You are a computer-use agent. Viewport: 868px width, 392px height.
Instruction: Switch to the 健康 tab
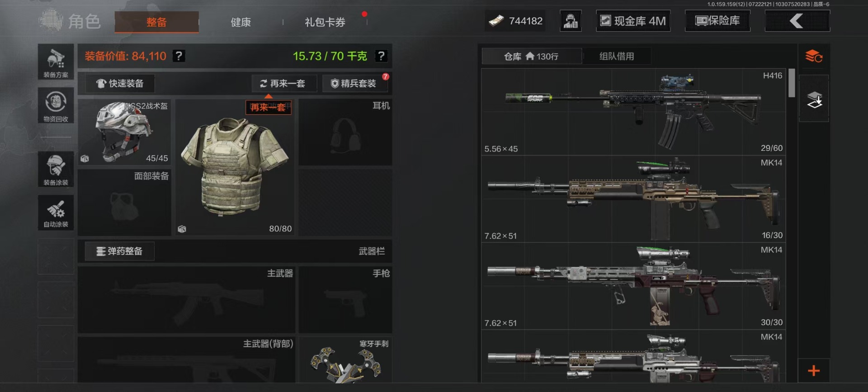coord(241,22)
